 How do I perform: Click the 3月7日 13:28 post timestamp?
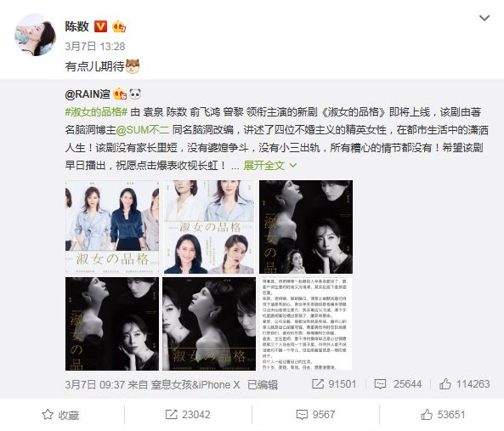point(95,46)
